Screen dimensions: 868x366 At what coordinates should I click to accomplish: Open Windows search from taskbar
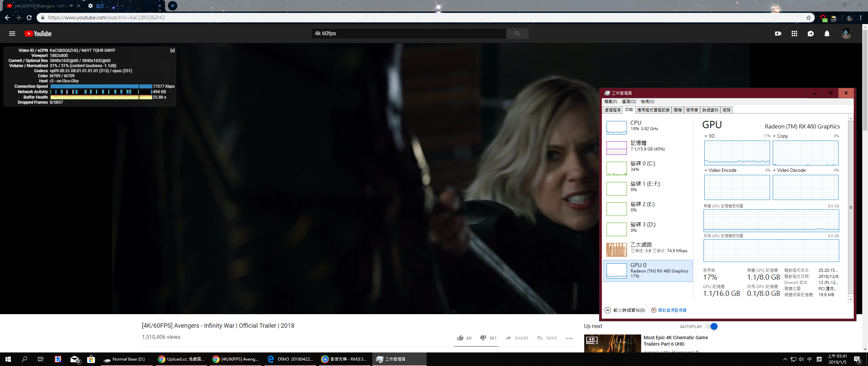coord(24,359)
